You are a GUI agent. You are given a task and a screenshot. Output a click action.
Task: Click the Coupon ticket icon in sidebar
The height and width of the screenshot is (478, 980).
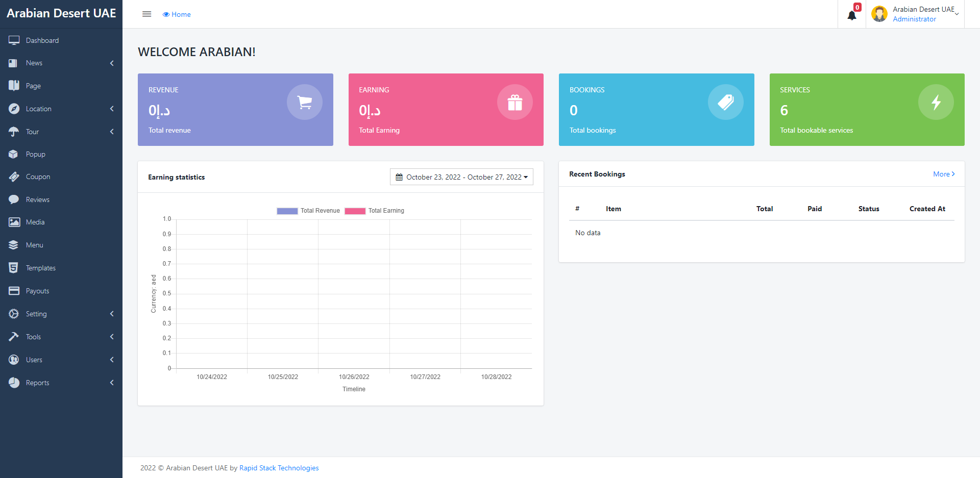tap(14, 177)
